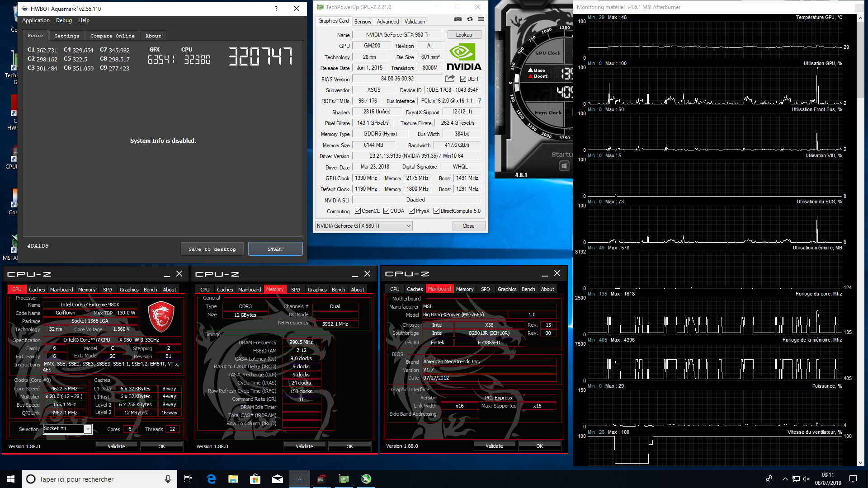868x488 pixels.
Task: Open the Help menu in HWBOT Aquamark
Action: point(84,20)
